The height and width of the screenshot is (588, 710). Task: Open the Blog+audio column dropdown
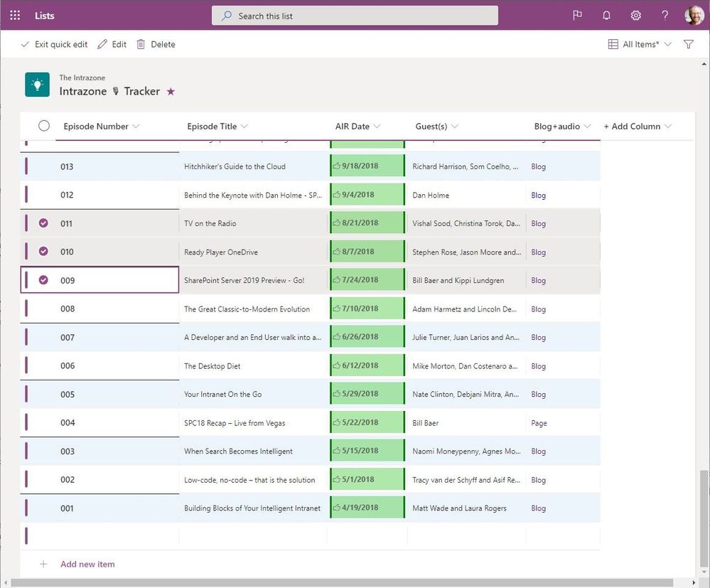587,127
